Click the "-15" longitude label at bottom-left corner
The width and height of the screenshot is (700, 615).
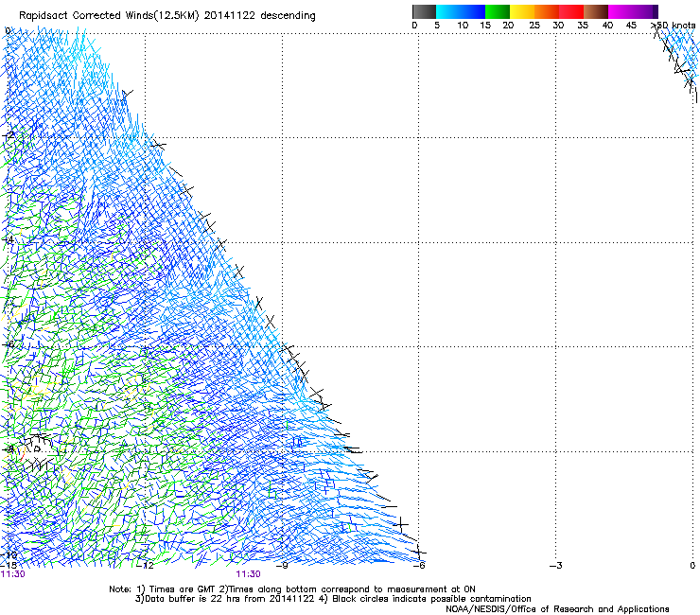coord(9,566)
